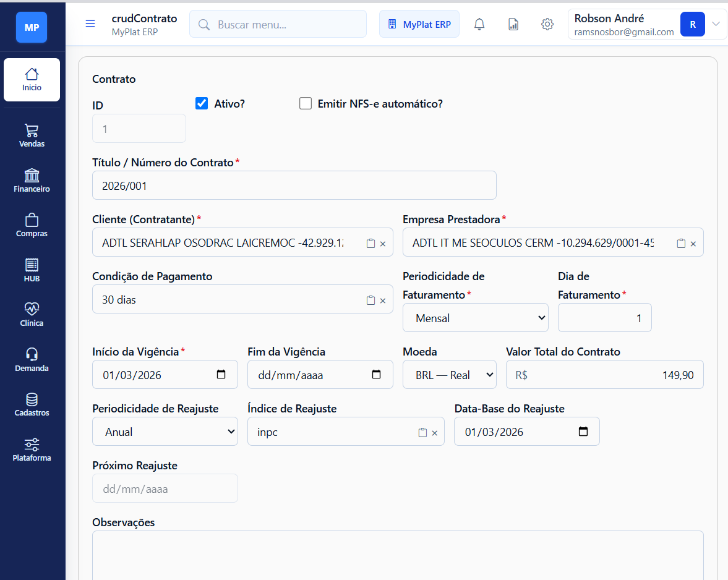Open the Cadastros database icon
Screen dimensions: 728x580
pos(32,404)
